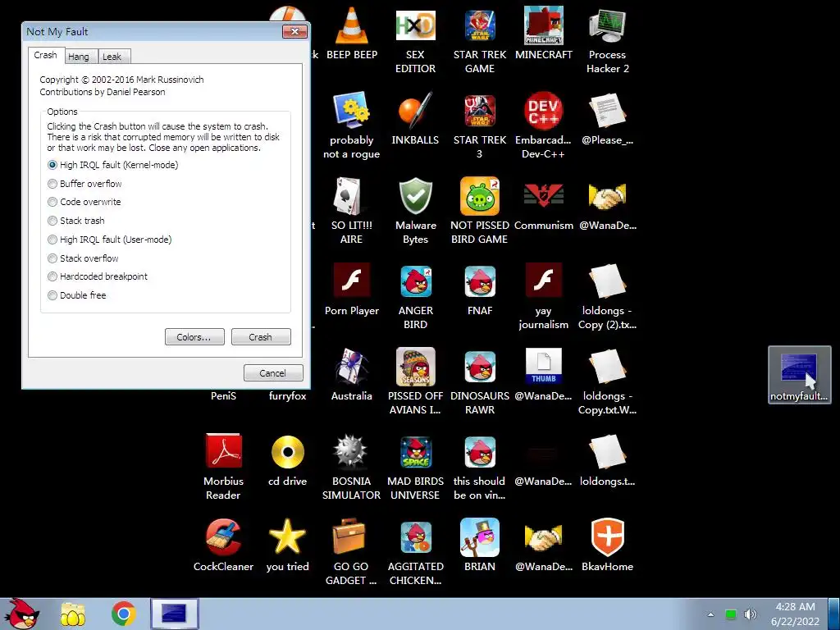Screen dimensions: 840x630
Task: Open THUMB @WanaDe... file icon
Action: (x=543, y=374)
